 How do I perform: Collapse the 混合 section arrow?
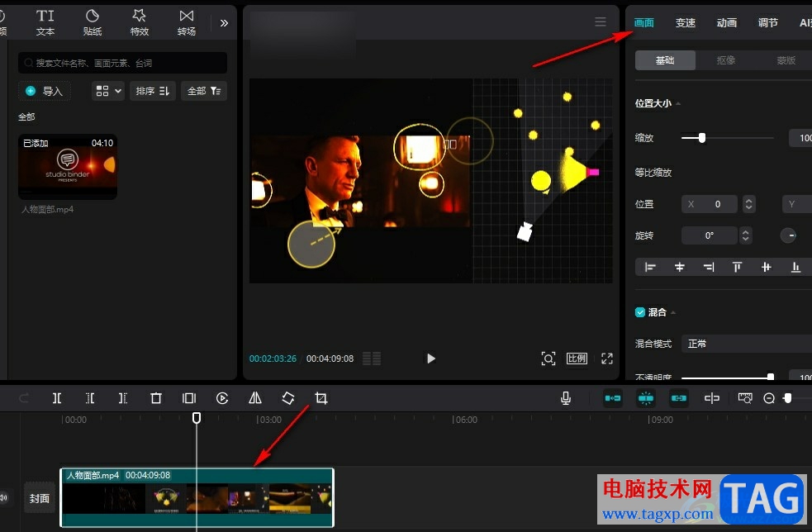(673, 313)
